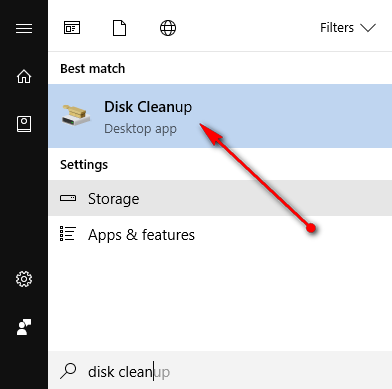Launch Disk Cleanup best match result

click(220, 116)
